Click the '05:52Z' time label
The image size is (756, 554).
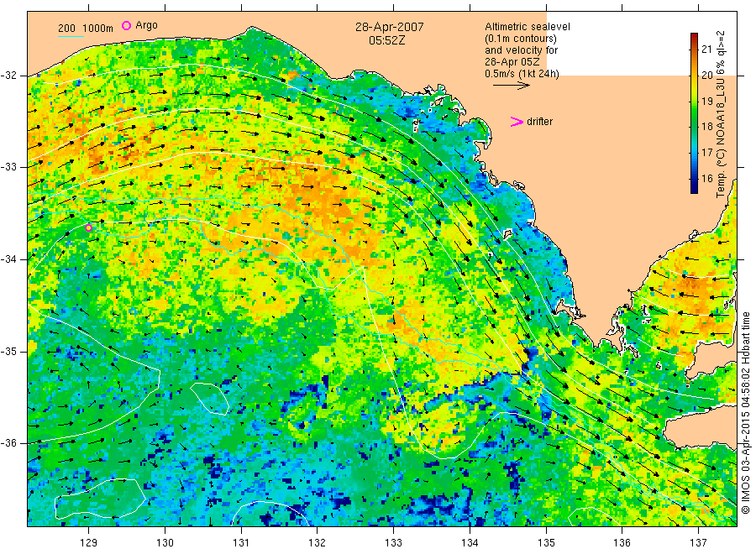click(386, 41)
